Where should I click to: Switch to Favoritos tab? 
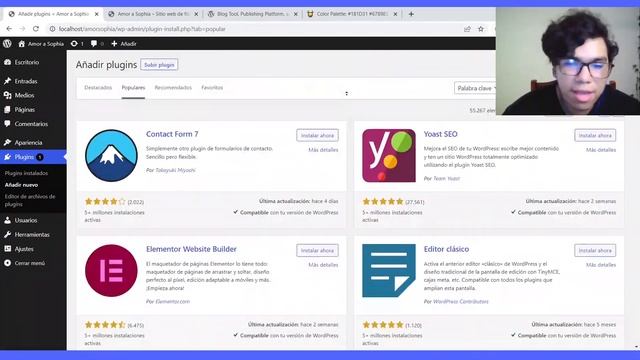212,88
